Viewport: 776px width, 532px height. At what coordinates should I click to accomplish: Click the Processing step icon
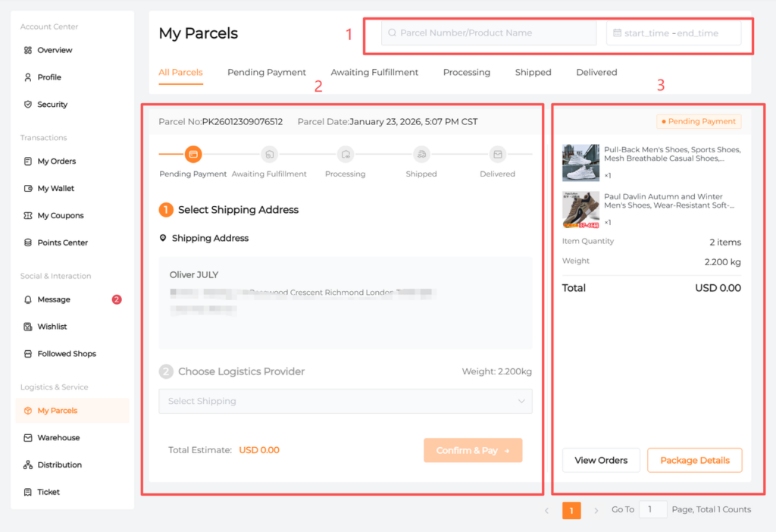click(346, 155)
